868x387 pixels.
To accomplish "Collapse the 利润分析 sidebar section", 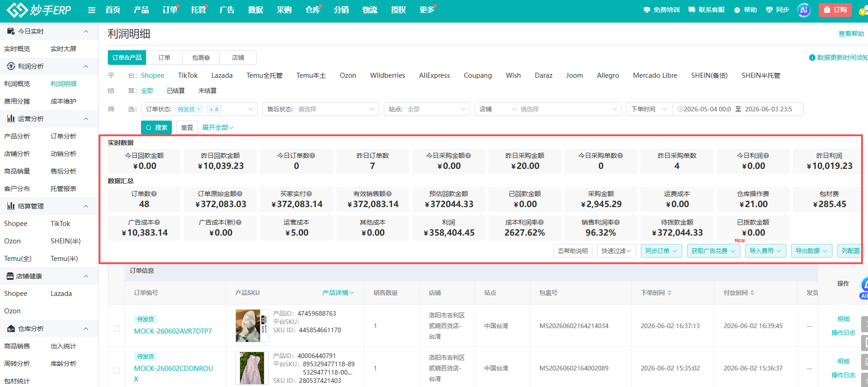I will pos(86,66).
